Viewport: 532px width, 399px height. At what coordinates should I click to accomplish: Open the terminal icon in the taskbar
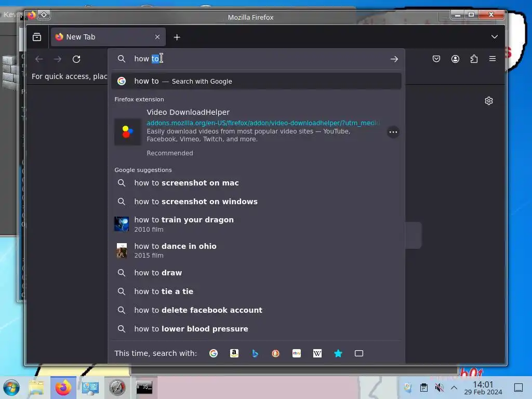(144, 388)
